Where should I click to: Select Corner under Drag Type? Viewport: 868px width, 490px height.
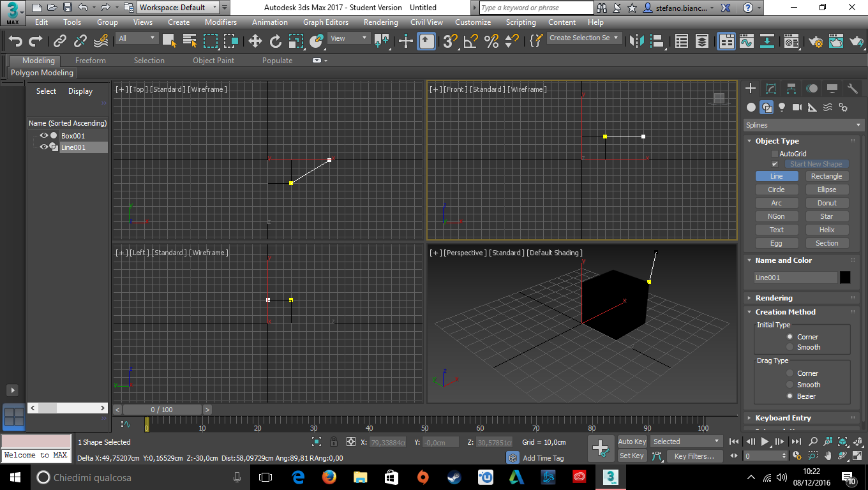tap(790, 373)
